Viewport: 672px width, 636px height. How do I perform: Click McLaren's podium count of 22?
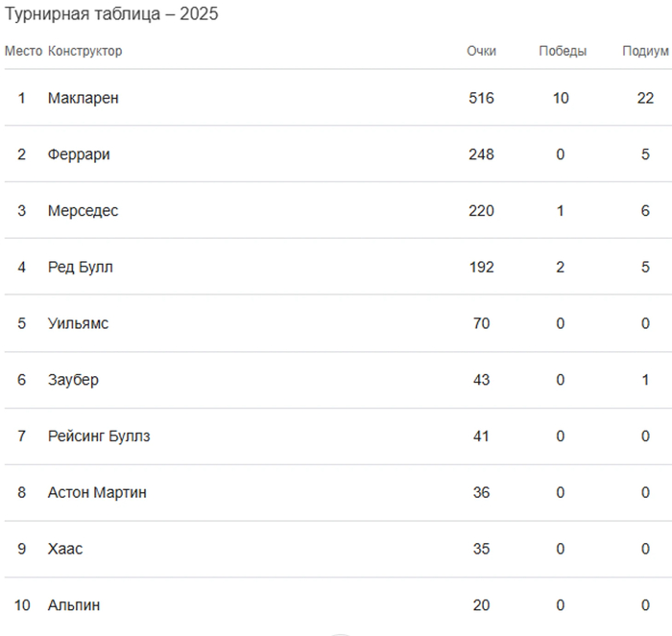click(x=645, y=98)
